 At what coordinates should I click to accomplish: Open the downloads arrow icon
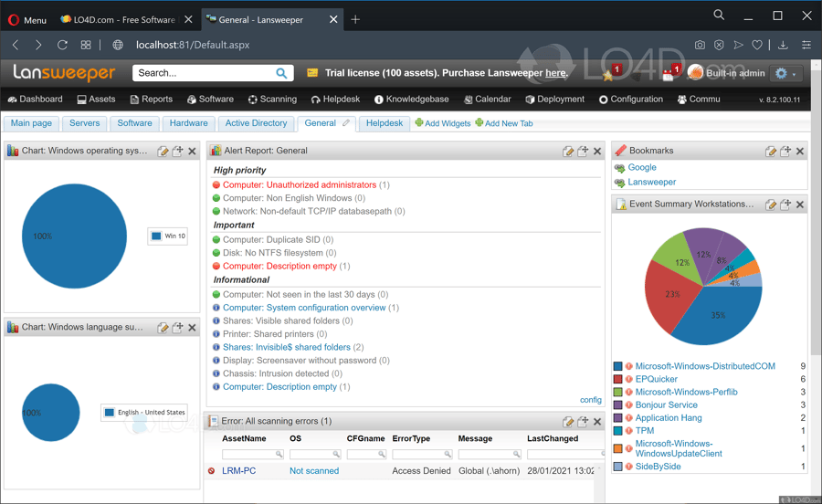coord(784,45)
